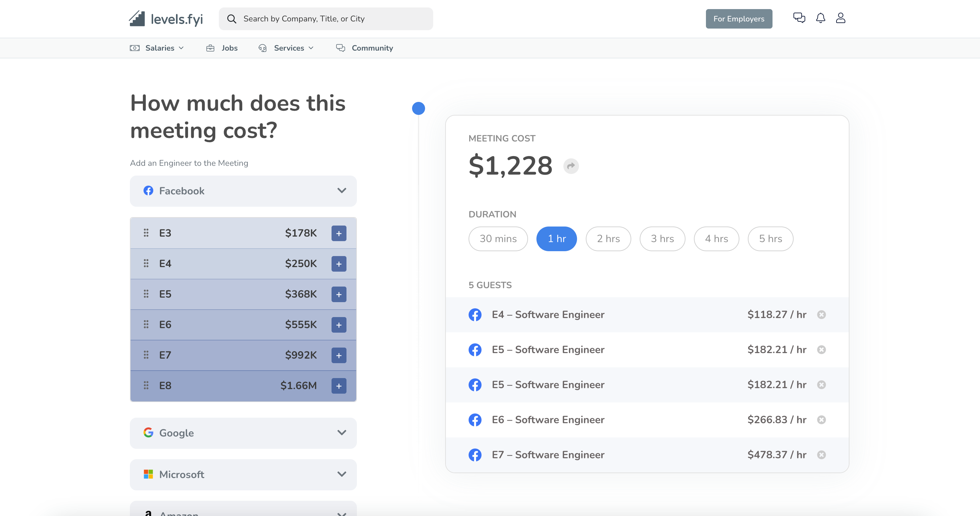Open the Services dropdown menu
This screenshot has height=516, width=980.
point(286,48)
